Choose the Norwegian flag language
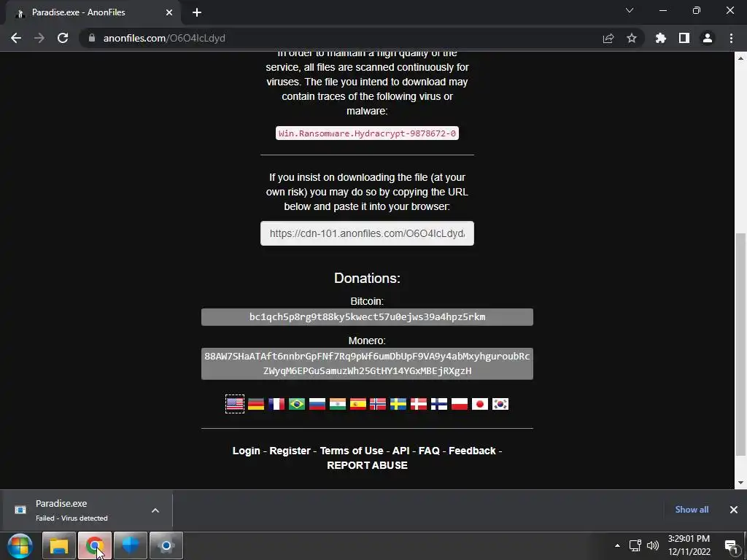Screen dimensions: 747x560 tap(378, 404)
